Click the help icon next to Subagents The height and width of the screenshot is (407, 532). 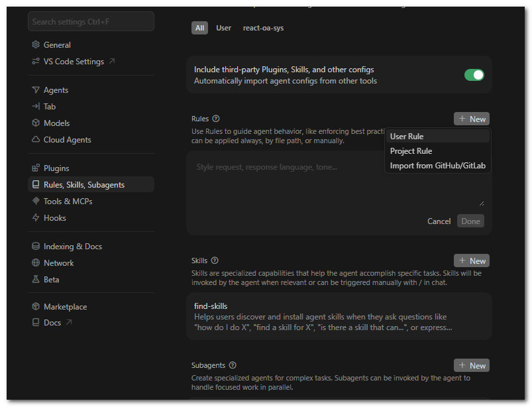tap(233, 365)
